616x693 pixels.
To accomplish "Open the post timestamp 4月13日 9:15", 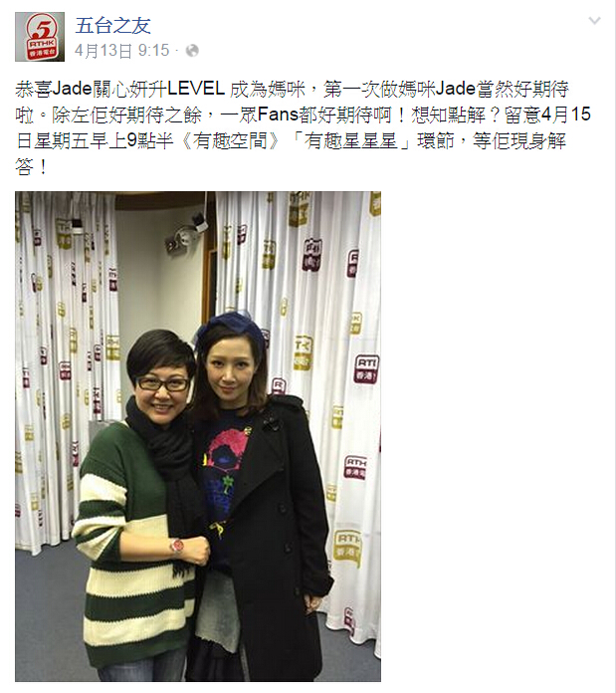I will click(x=121, y=51).
